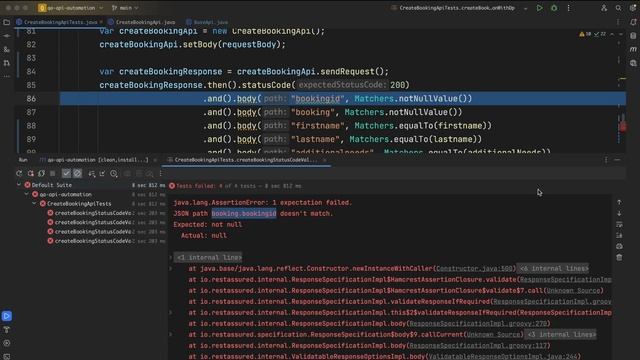Toggle show ignored tests

coord(77,173)
